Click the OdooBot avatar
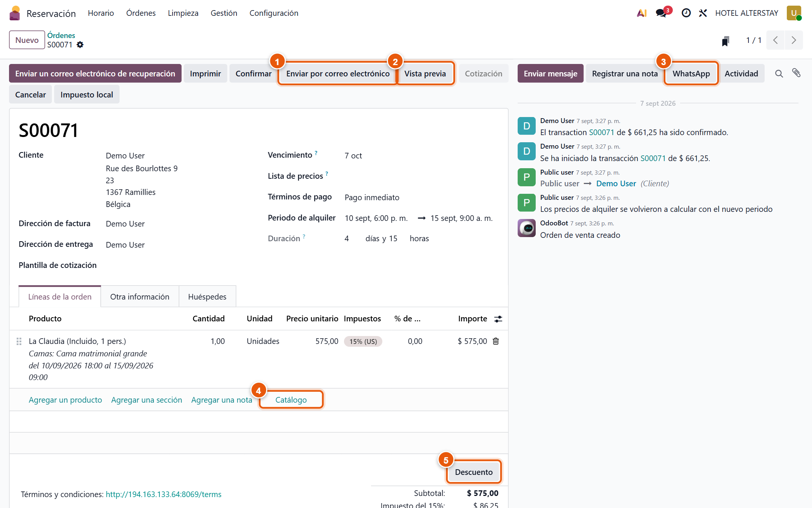 (x=527, y=228)
